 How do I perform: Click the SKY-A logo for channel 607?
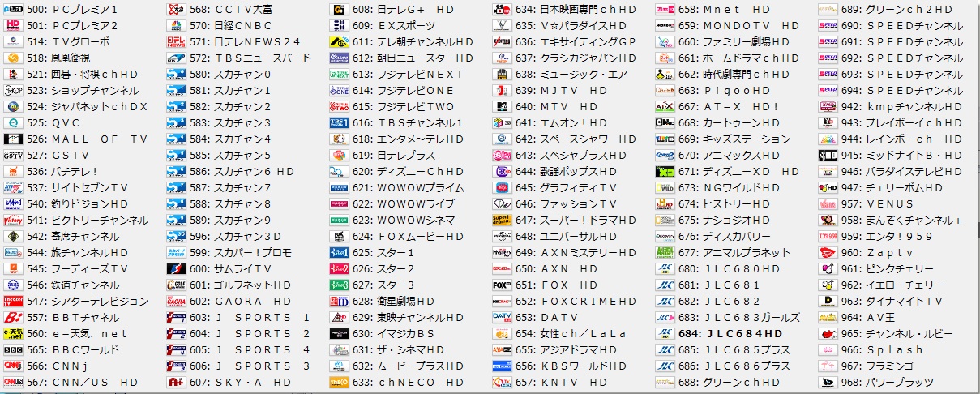[177, 382]
